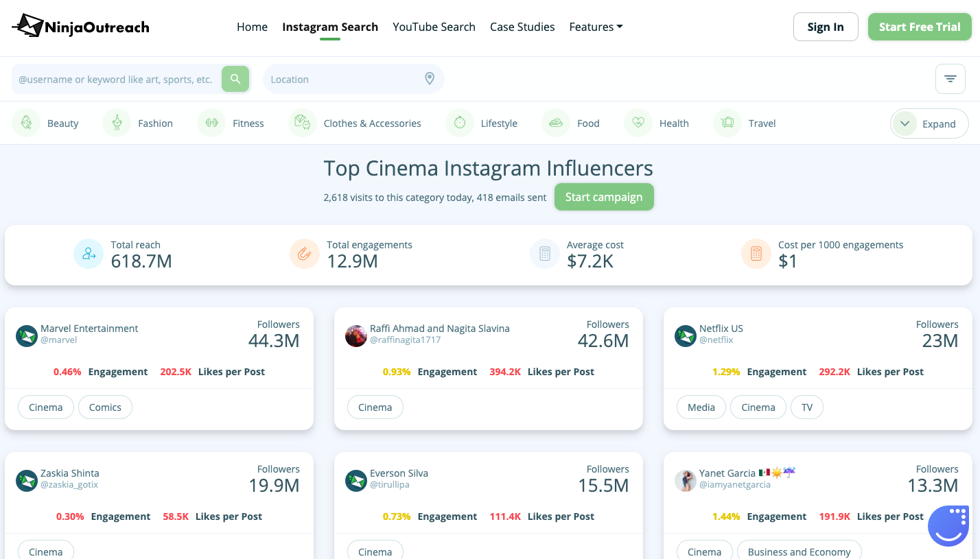980x559 pixels.
Task: Click the Beauty category icon
Action: point(26,123)
